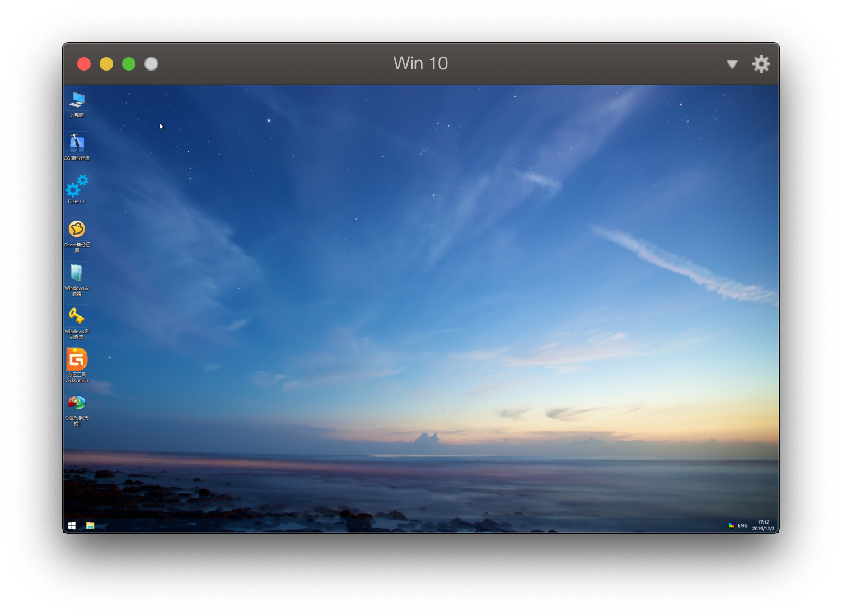Click the gray fourth button in title bar
Screen dimensions: 842x616
pyautogui.click(x=151, y=64)
